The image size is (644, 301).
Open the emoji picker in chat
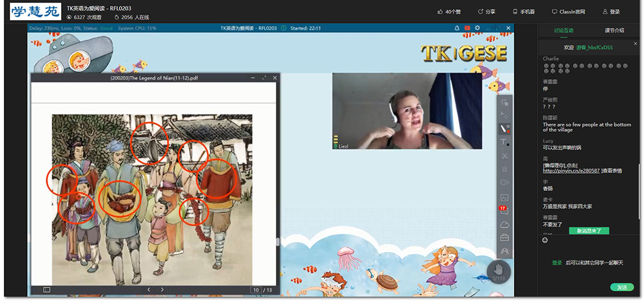(x=545, y=241)
